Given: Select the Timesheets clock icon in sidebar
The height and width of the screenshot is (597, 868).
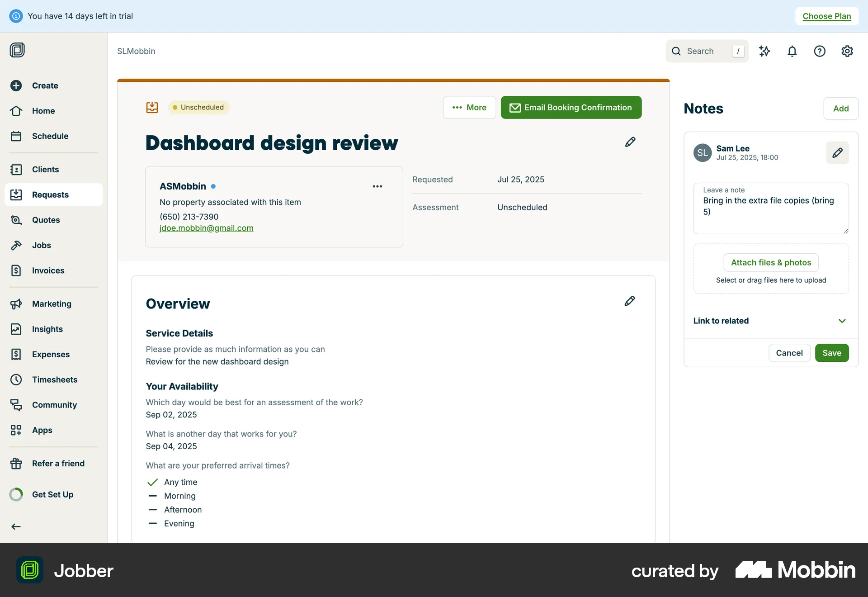Looking at the screenshot, I should [x=16, y=379].
